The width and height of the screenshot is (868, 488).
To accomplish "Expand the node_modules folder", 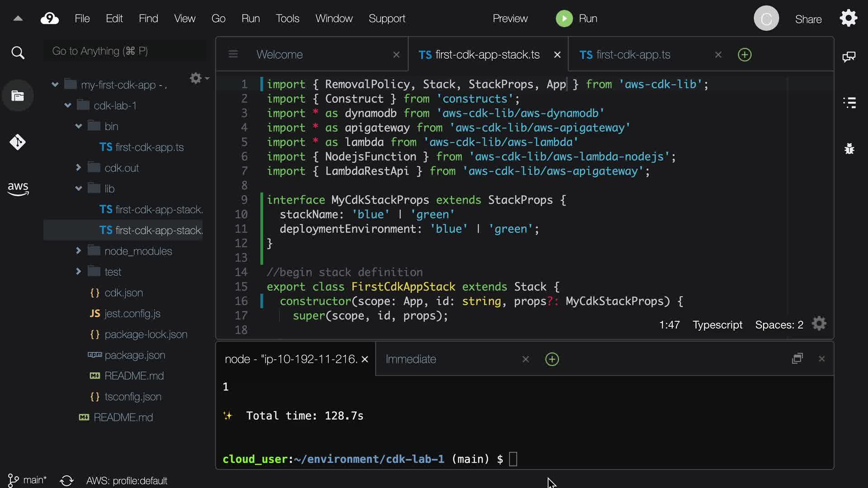I will (79, 251).
